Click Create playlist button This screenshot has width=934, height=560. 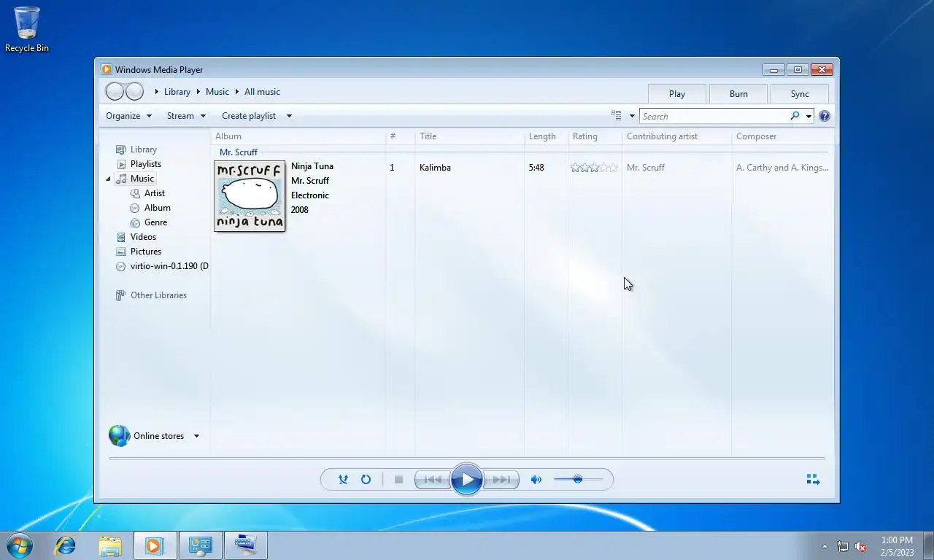[x=249, y=116]
